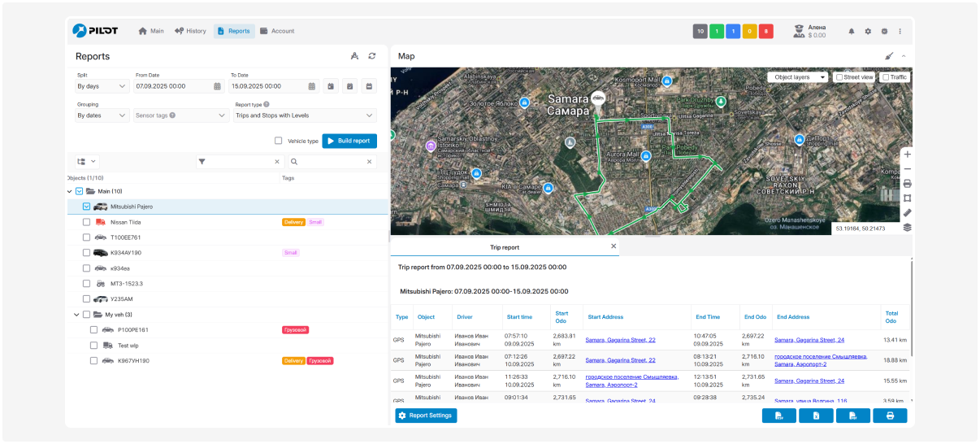Screen dimensions: 980x444
Task: Check the Nissan Tiida vehicle
Action: (x=86, y=222)
